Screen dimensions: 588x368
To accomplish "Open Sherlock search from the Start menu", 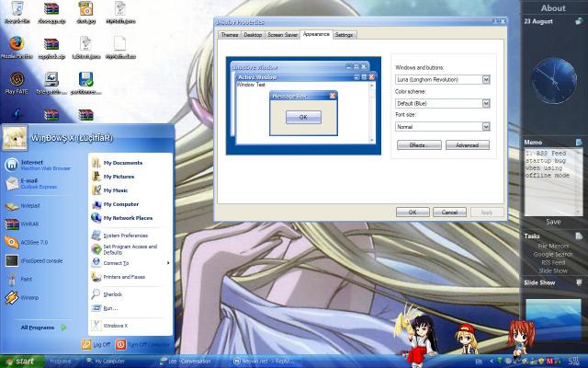I will [107, 294].
